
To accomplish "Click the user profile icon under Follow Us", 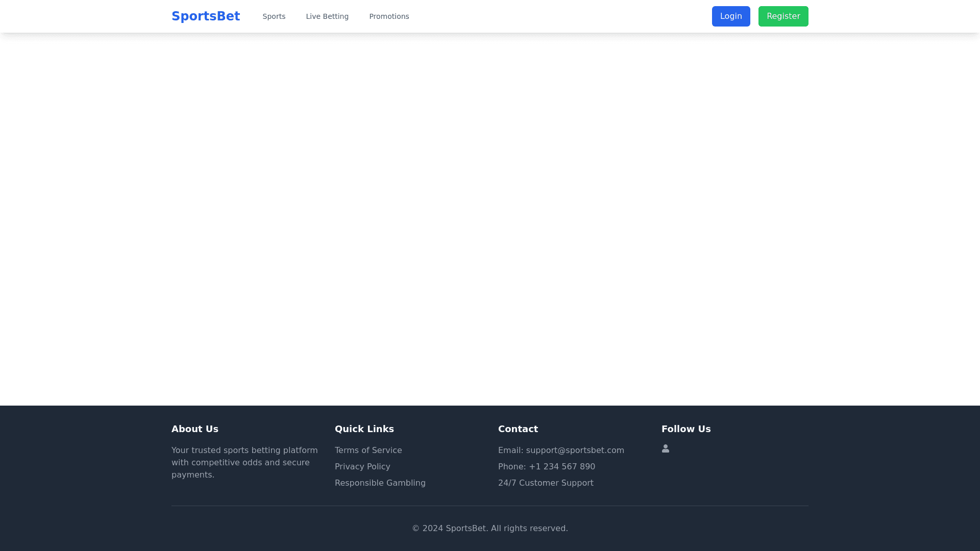I will (x=666, y=448).
